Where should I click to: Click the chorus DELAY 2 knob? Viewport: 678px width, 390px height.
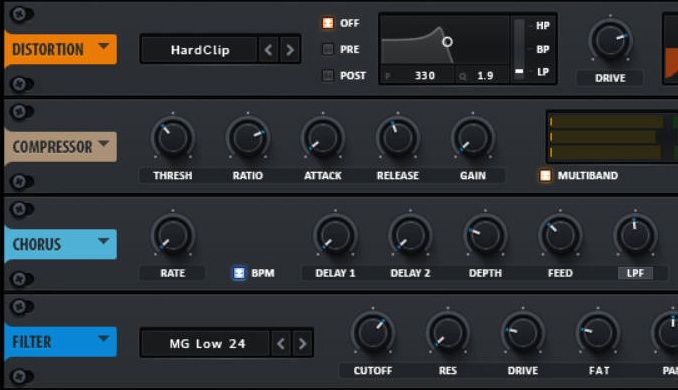click(410, 236)
